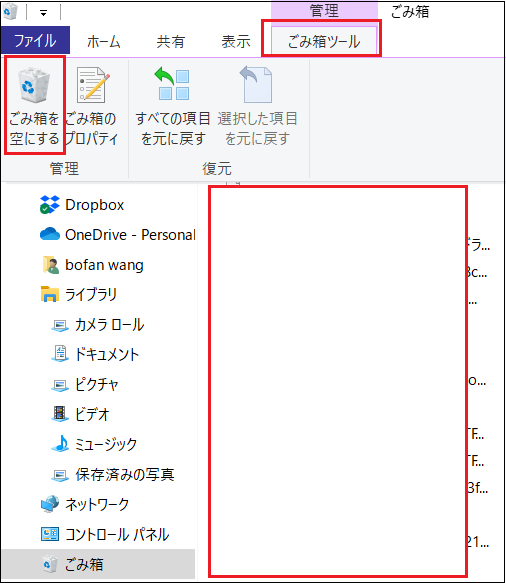Empty the Recycle Bin with ごみ箱を空にする

(34, 105)
